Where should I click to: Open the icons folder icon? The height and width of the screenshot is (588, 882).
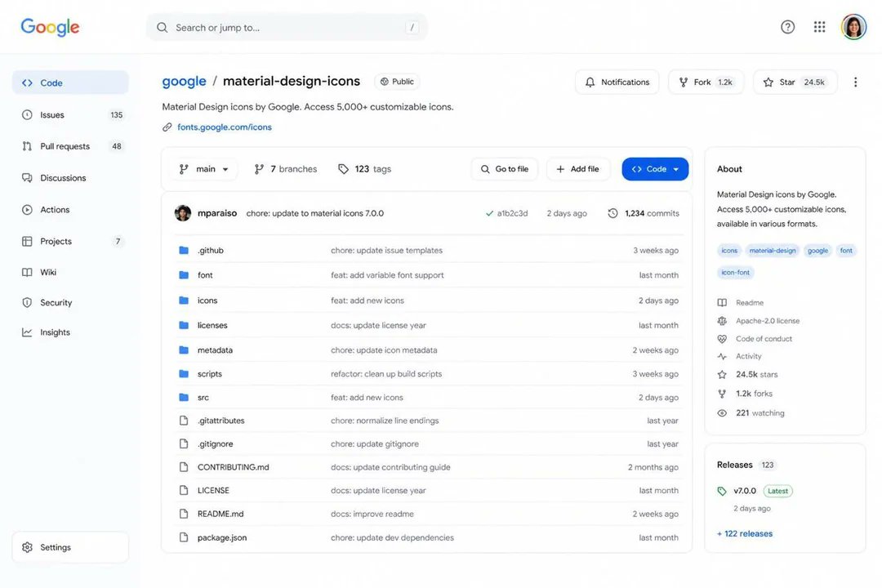click(184, 301)
